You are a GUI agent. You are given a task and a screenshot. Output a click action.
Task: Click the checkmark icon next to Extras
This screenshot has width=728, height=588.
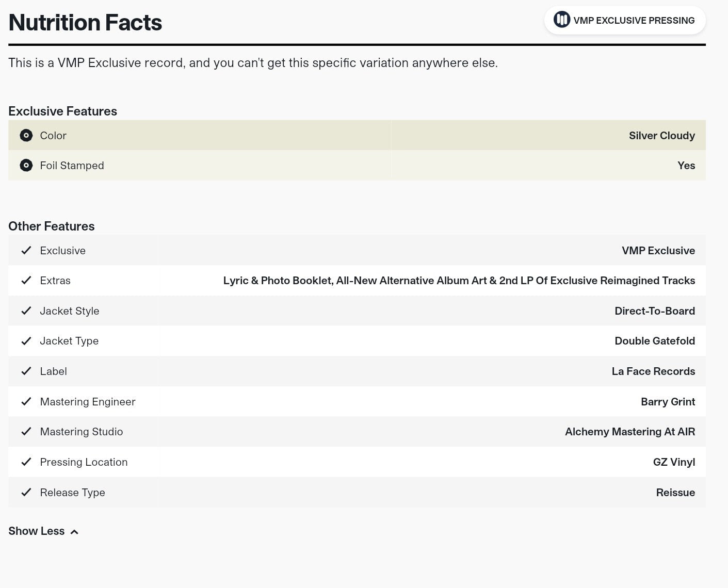[x=26, y=281]
